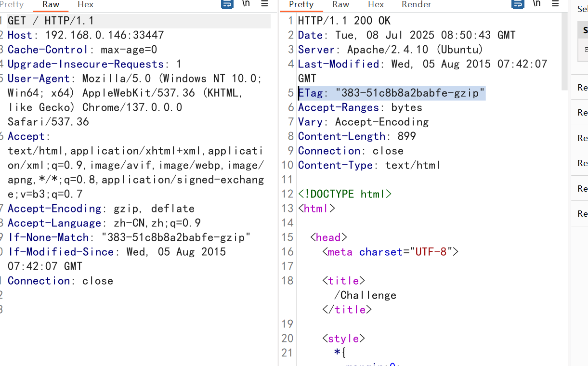
Task: Click the Vary: Accept-Encoding header
Action: 364,122
